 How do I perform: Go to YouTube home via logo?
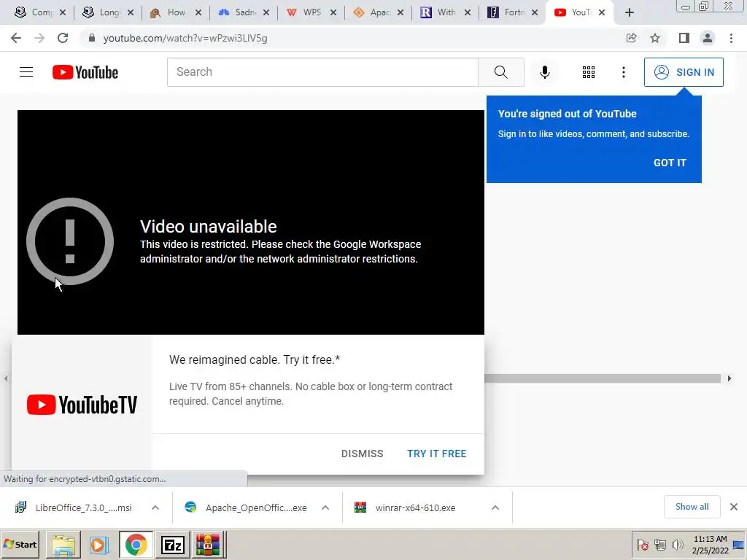pos(85,72)
